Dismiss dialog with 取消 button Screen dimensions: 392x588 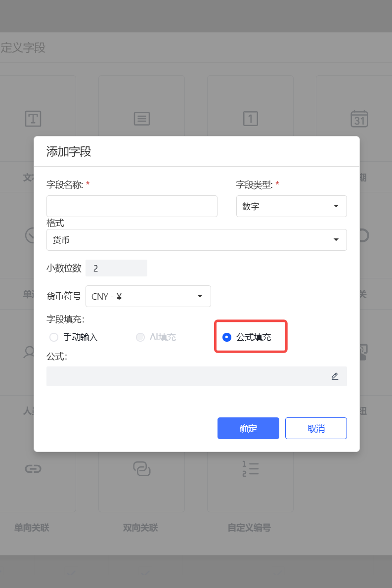point(316,428)
